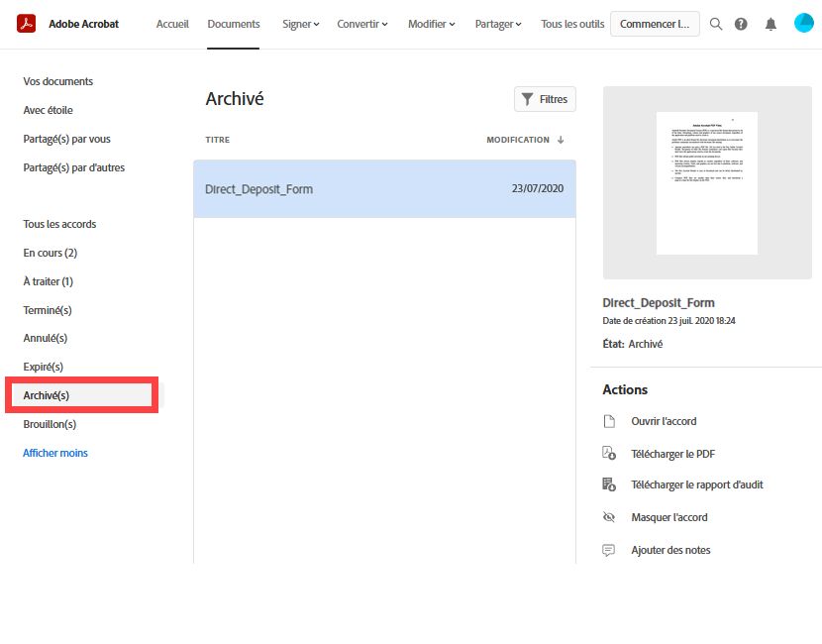This screenshot has height=644, width=822.
Task: Select the Direct_Deposit_Form row
Action: point(385,189)
